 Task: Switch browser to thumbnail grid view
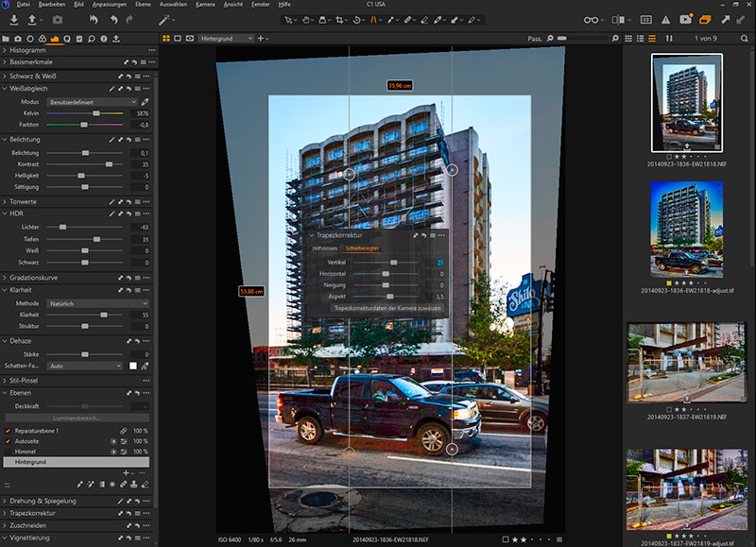[x=628, y=38]
